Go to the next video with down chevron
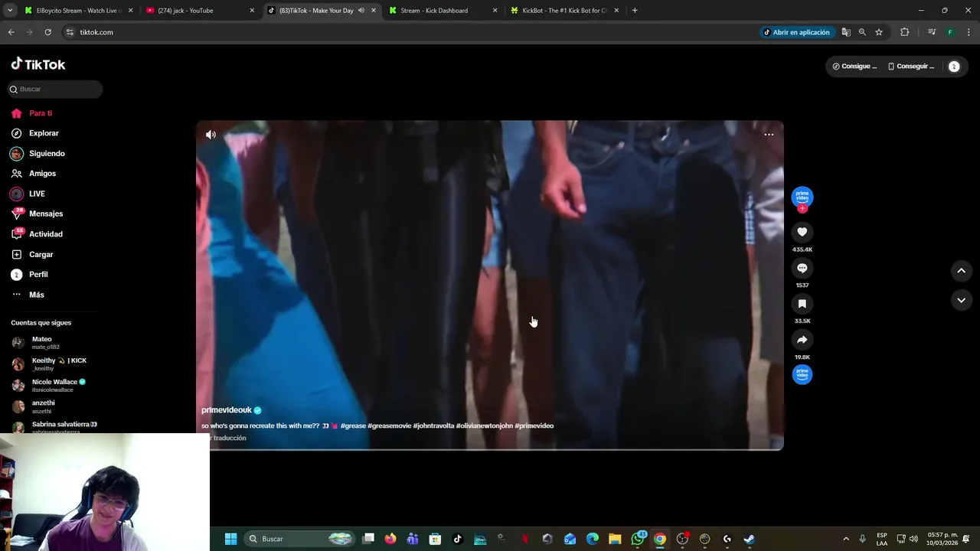The width and height of the screenshot is (980, 551). pos(961,300)
